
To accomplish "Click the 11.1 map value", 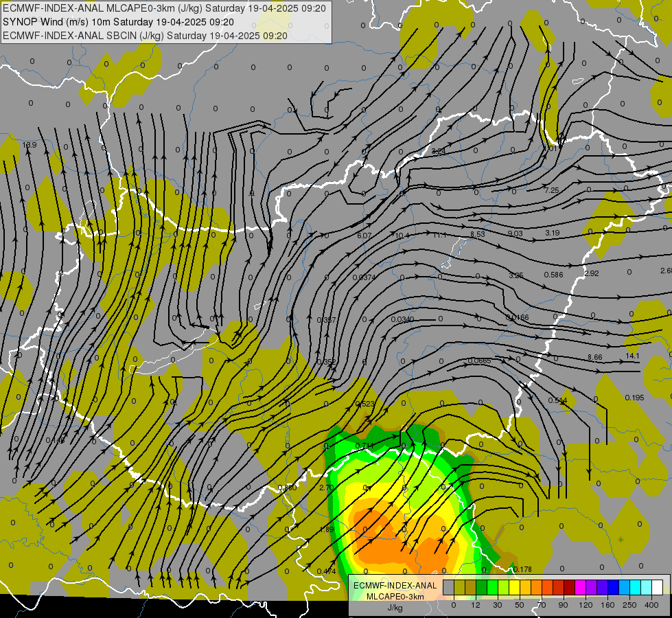I will point(440,235).
